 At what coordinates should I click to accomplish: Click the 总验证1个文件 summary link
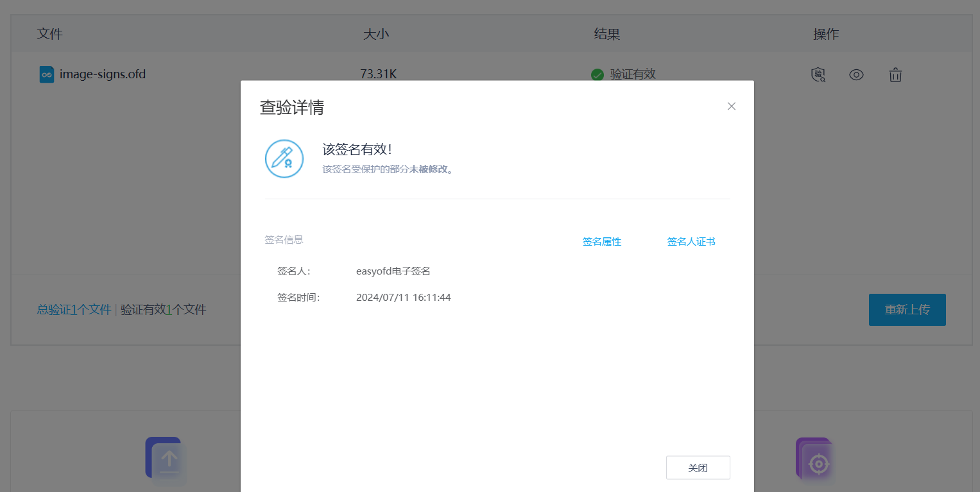tap(74, 310)
